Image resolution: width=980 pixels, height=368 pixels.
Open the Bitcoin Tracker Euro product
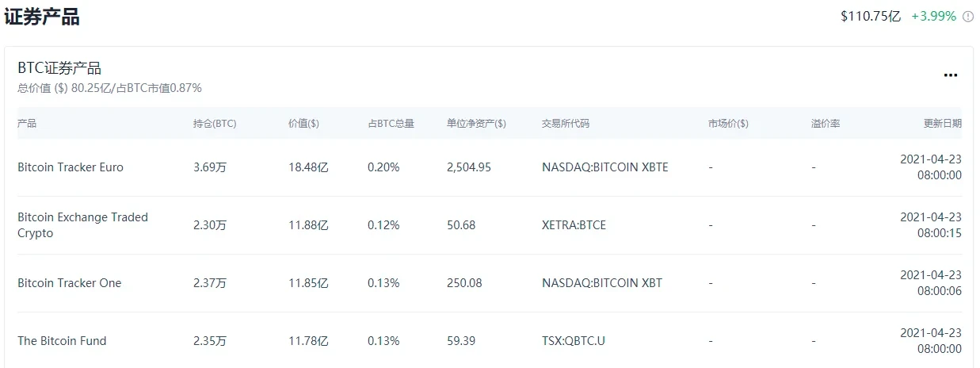point(71,167)
